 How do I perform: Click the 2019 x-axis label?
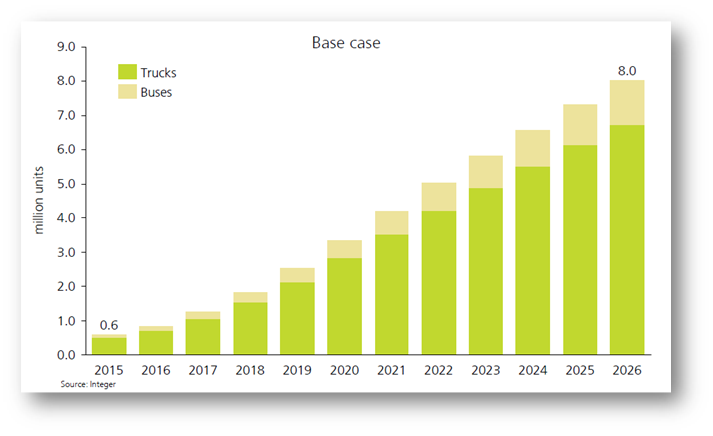tap(297, 370)
